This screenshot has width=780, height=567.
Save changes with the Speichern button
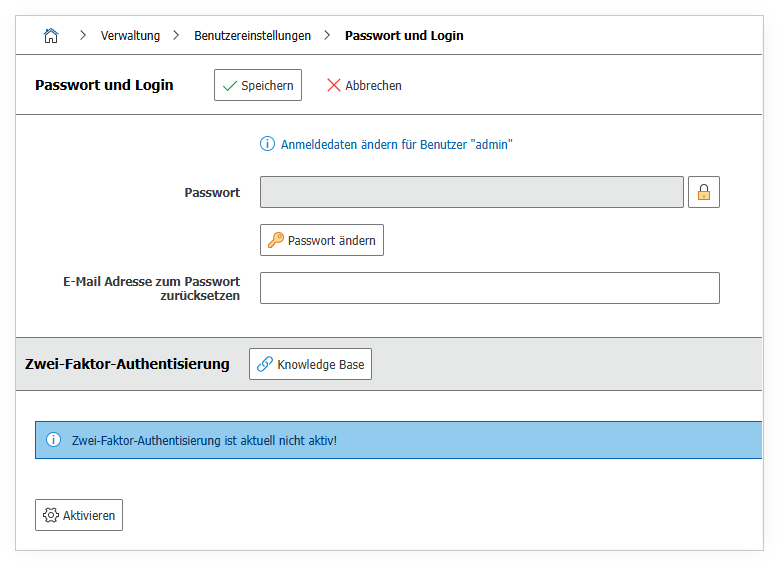pos(258,85)
